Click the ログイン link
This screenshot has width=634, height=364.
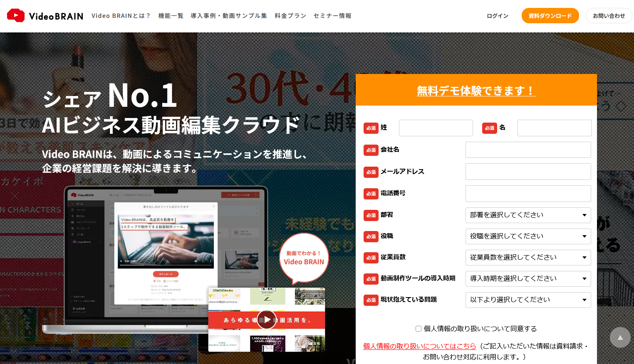click(498, 16)
